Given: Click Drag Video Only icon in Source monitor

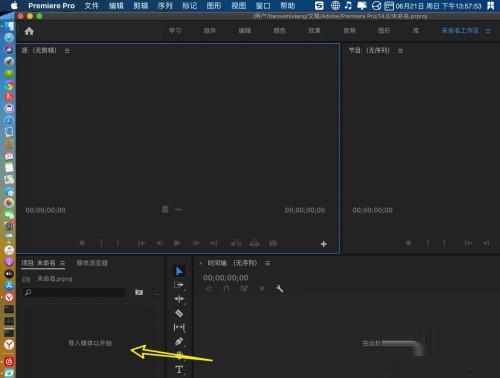Looking at the screenshot, I should (x=165, y=209).
